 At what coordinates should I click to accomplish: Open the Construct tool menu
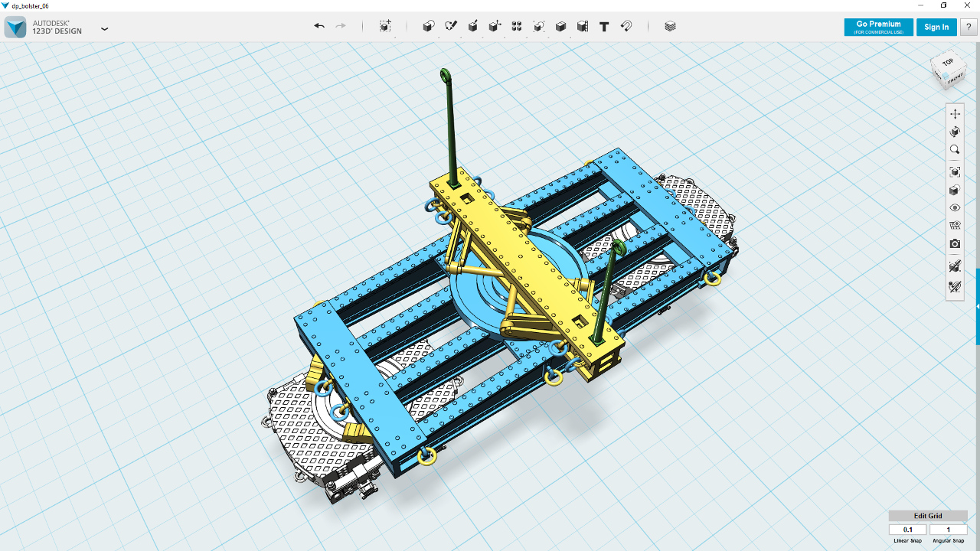pos(473,26)
